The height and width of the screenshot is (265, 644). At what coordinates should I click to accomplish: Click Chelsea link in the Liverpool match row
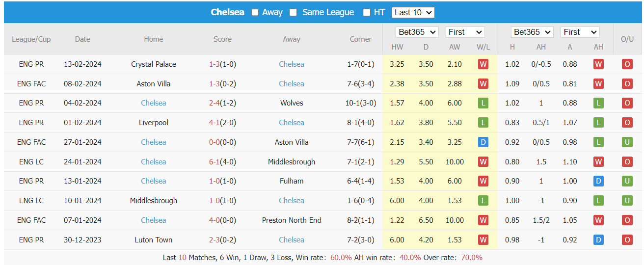click(292, 123)
